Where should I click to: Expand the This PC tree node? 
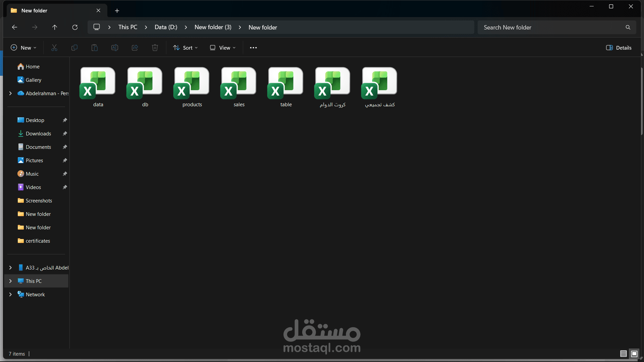(10, 281)
